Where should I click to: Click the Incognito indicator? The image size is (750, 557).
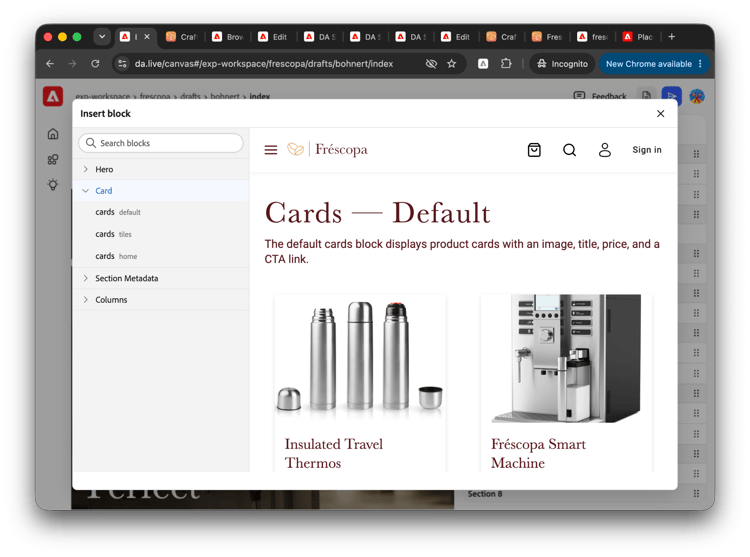[562, 64]
